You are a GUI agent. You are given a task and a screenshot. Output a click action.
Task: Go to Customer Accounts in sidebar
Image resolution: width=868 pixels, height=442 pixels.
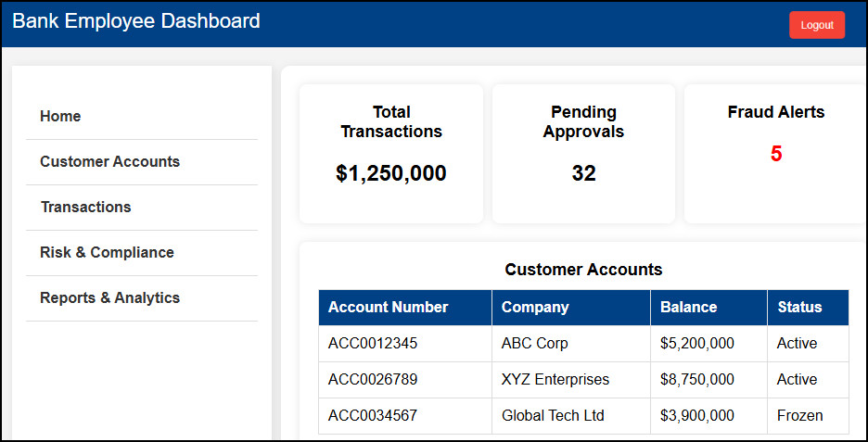[x=109, y=162]
